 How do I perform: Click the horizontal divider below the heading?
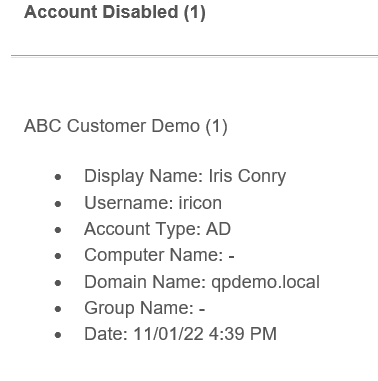coord(194,56)
